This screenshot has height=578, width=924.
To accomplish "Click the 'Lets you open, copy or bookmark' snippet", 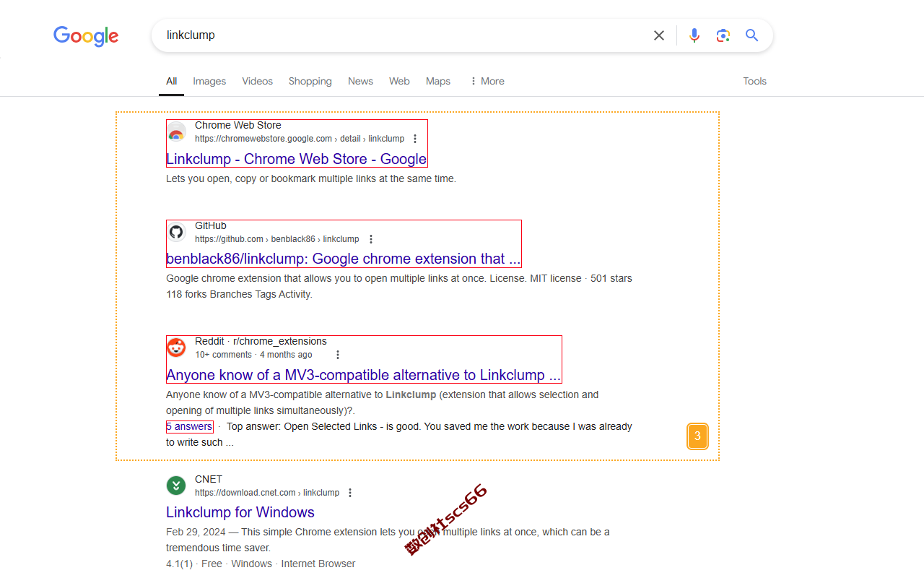I will [311, 178].
